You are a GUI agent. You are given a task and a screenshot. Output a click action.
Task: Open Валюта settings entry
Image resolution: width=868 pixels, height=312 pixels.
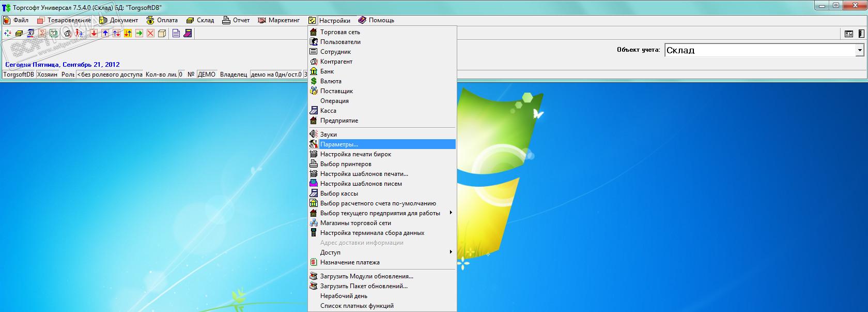(x=382, y=81)
